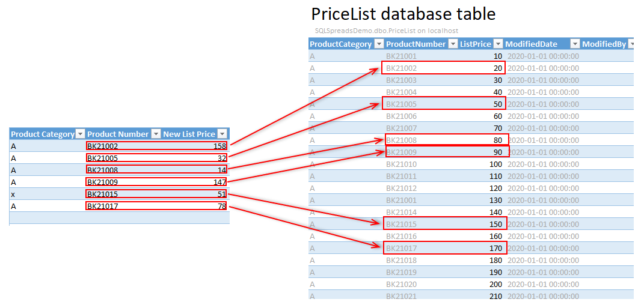Click BK21016 in PriceList table
Viewport: 644px width, 308px height.
point(401,236)
